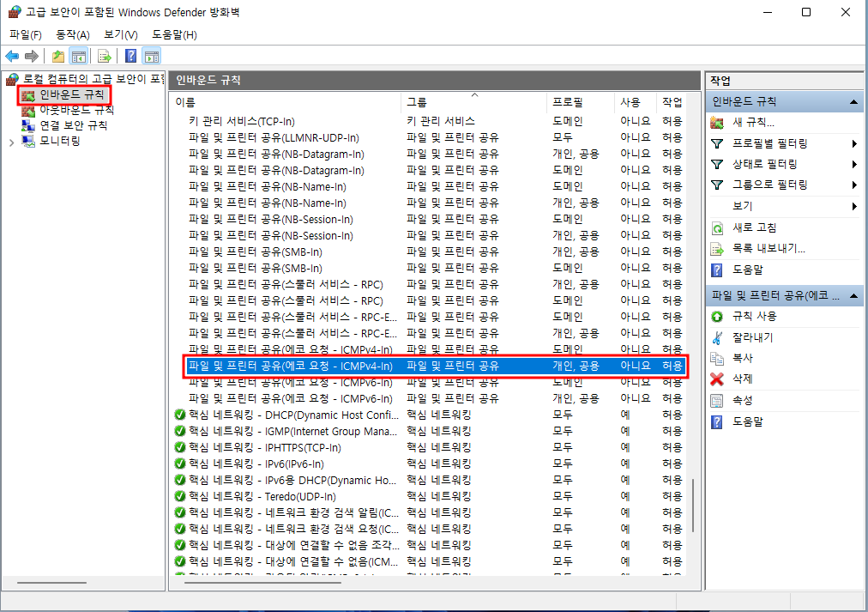The height and width of the screenshot is (612, 868).
Task: Select highlighted 에코 요청 - ICMPv4-In rule 개인, 공용
Action: 435,367
